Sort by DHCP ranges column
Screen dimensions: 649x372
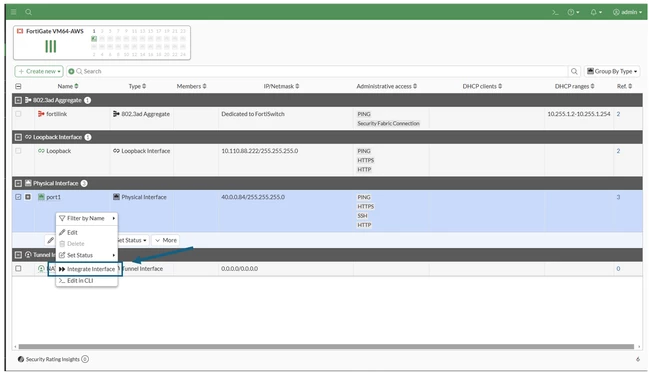tap(574, 86)
